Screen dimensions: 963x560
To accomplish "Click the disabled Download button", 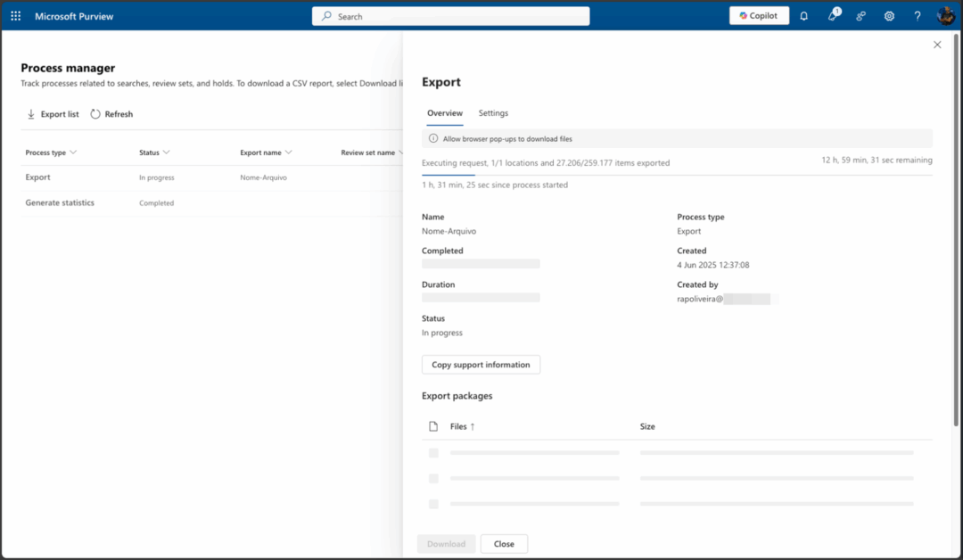I will [x=447, y=544].
